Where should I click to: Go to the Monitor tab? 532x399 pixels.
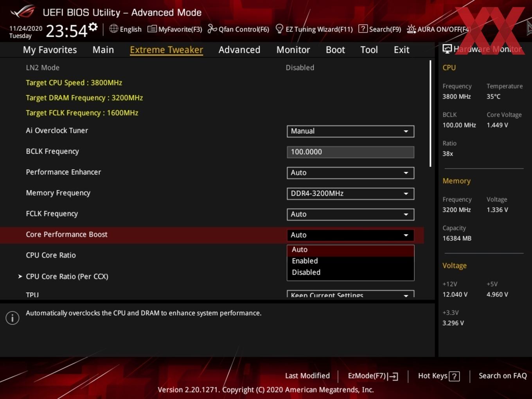coord(293,50)
